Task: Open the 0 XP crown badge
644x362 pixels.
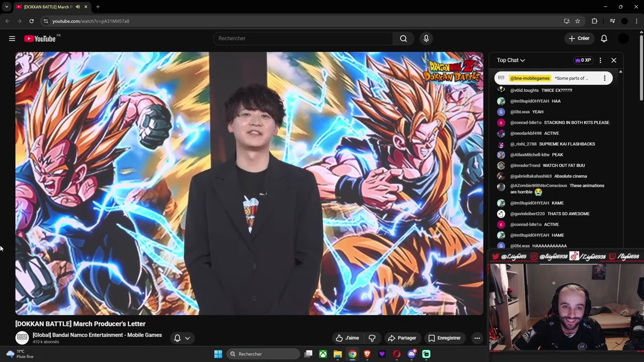Action: pyautogui.click(x=583, y=60)
